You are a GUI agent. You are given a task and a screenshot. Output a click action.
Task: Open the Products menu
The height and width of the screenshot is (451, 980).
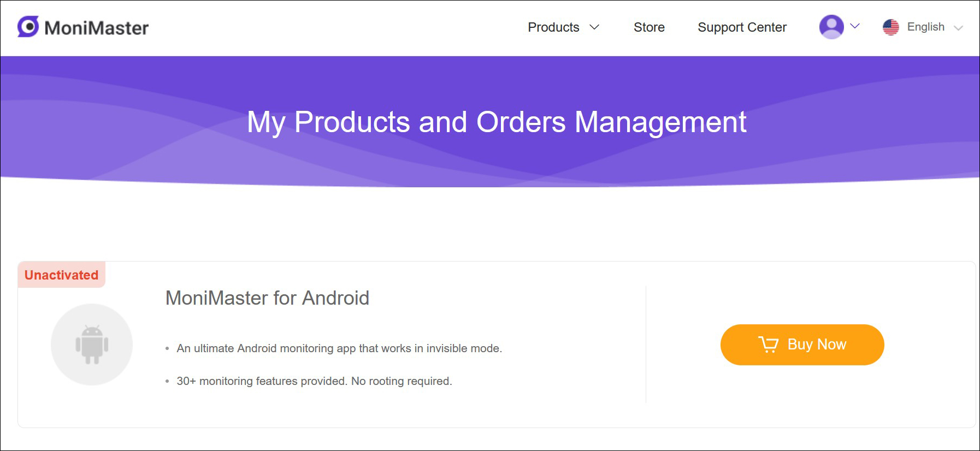[x=553, y=27]
